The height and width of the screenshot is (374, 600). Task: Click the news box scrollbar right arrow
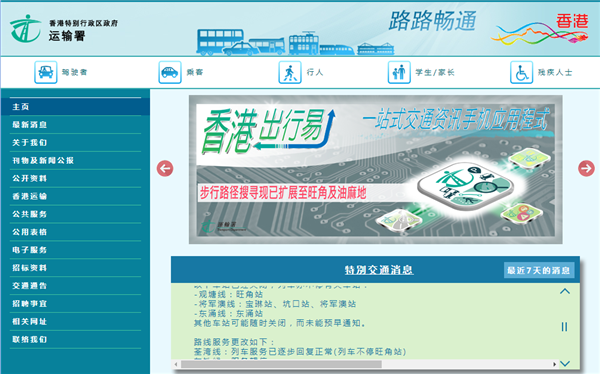(x=554, y=364)
